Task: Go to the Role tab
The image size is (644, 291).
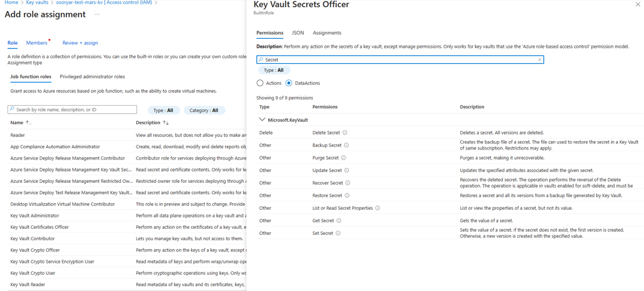Action: click(13, 42)
